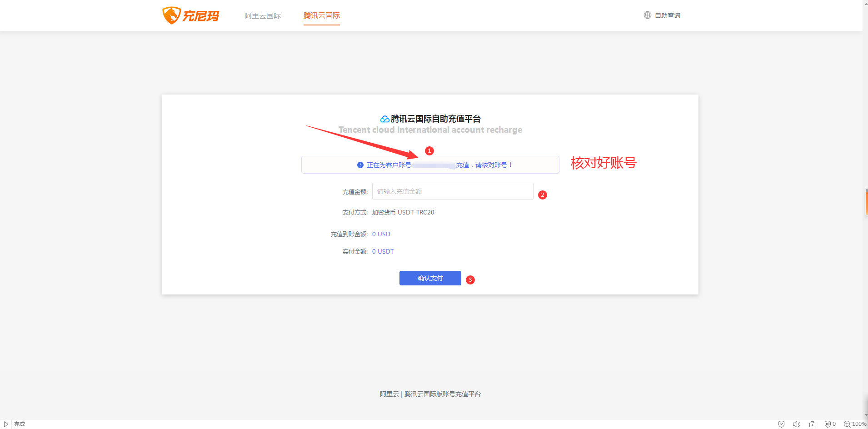Click the 支付方式 label
Viewport: 868px width, 429px height.
point(355,212)
